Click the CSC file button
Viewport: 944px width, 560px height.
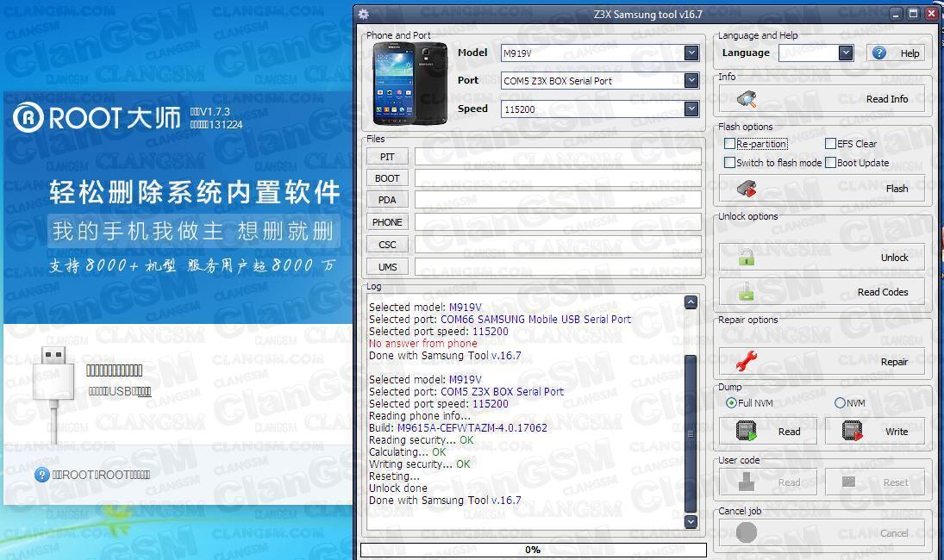(x=387, y=245)
